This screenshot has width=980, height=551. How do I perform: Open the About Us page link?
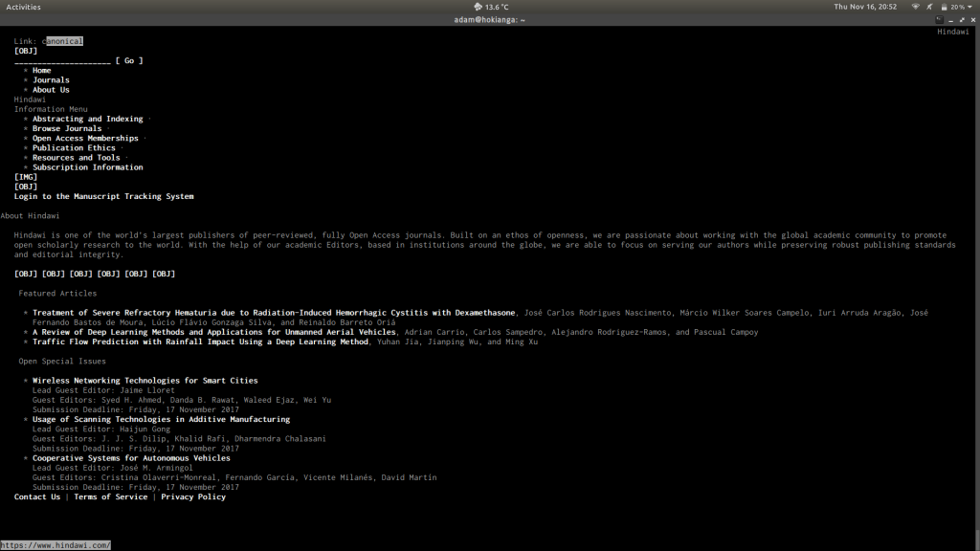51,90
